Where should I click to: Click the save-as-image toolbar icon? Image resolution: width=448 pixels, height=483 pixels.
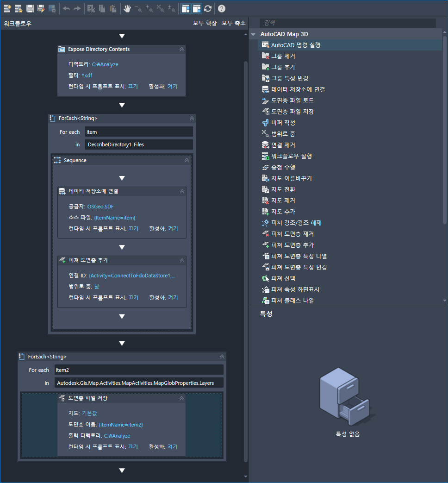pos(52,9)
